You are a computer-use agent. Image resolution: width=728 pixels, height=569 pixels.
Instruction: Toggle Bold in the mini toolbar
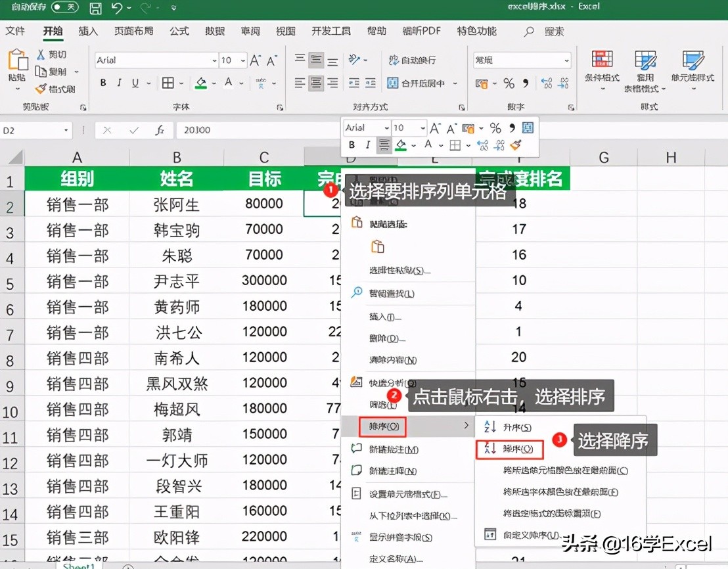pyautogui.click(x=352, y=145)
